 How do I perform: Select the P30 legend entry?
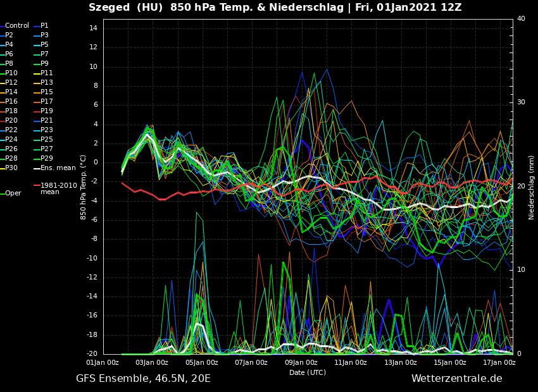[11, 168]
